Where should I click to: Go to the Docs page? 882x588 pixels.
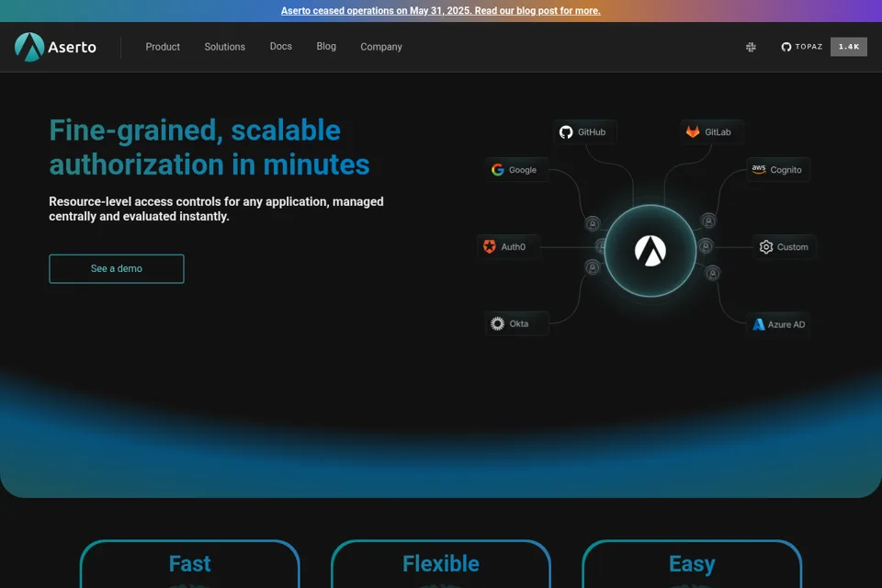tap(281, 46)
